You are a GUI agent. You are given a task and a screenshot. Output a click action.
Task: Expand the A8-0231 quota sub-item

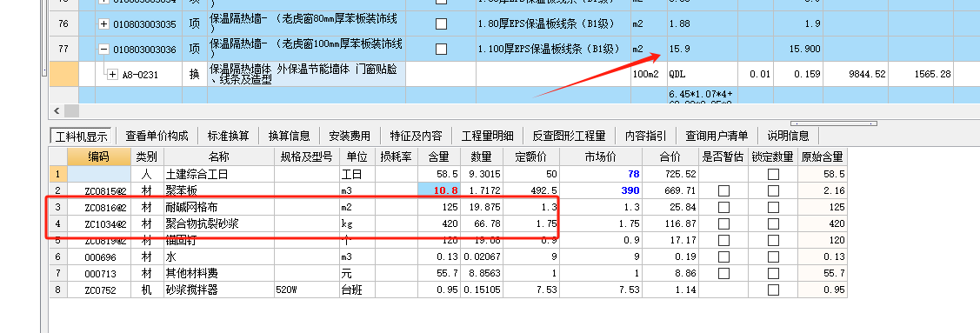coord(112,75)
